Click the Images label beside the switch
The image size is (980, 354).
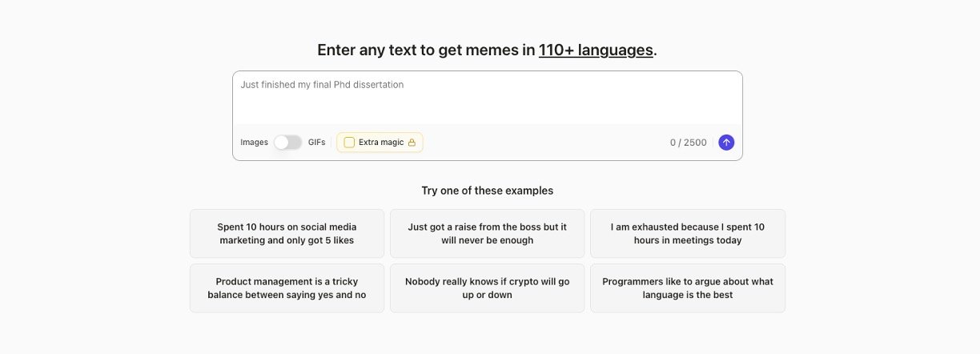(254, 143)
